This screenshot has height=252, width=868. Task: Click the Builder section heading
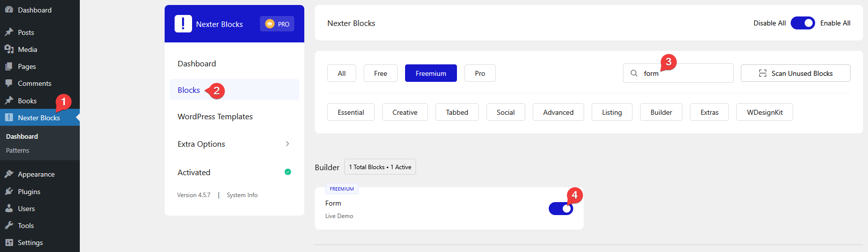click(327, 168)
